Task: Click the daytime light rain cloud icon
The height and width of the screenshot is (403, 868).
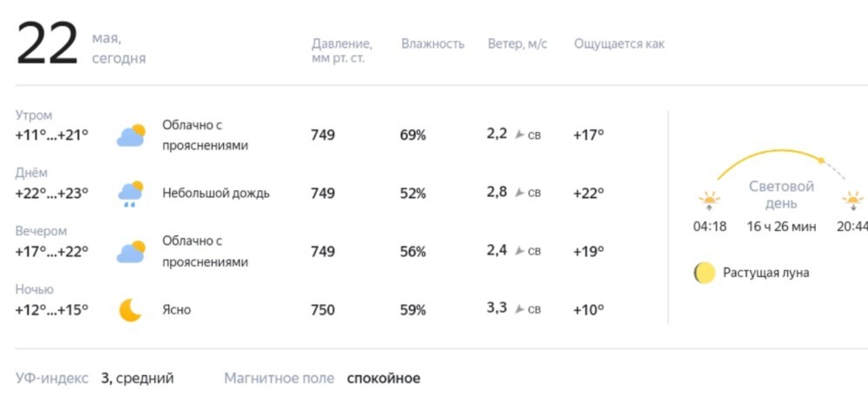Action: tap(131, 194)
